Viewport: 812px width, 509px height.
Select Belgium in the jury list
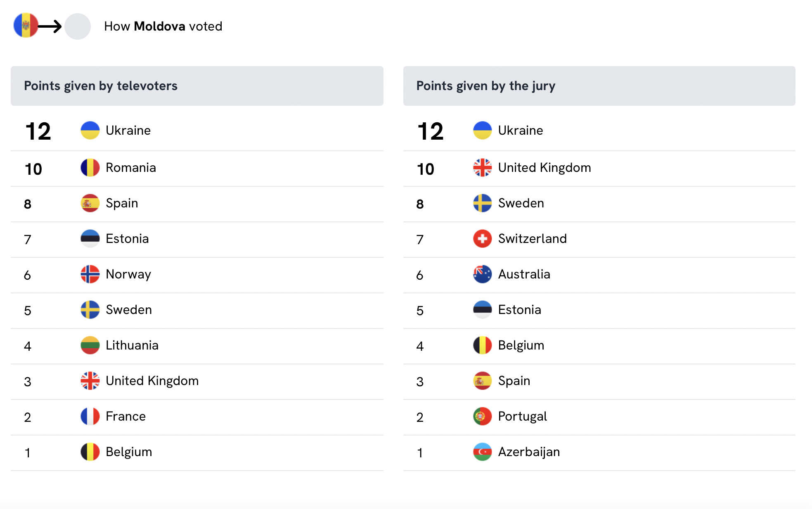click(521, 345)
